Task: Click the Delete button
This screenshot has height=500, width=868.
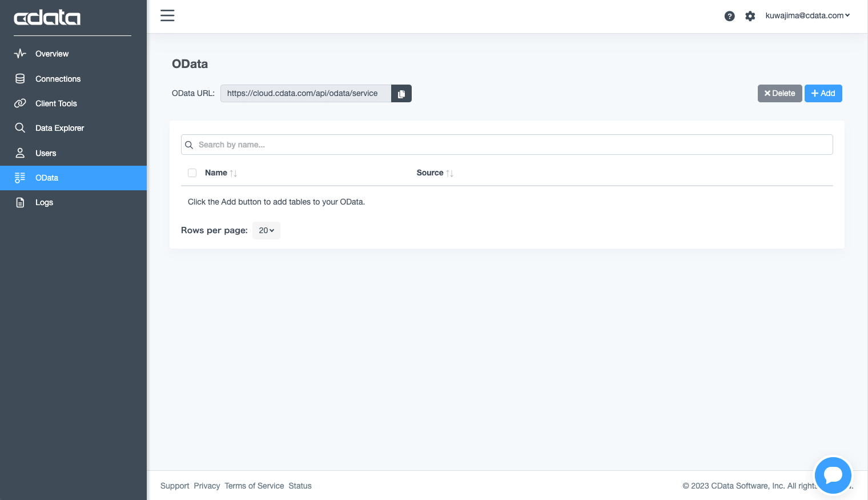Action: pos(779,93)
